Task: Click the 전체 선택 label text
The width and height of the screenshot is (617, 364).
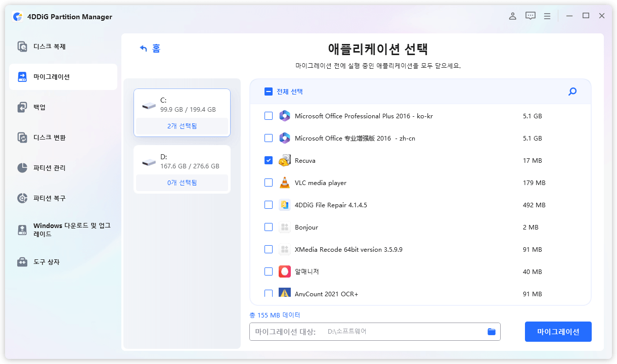Action: pos(290,92)
